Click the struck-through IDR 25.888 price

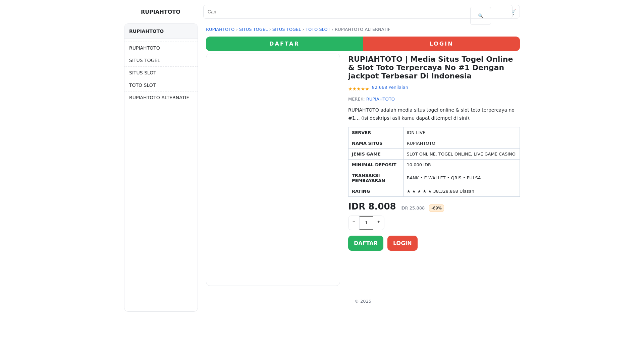[x=413, y=208]
